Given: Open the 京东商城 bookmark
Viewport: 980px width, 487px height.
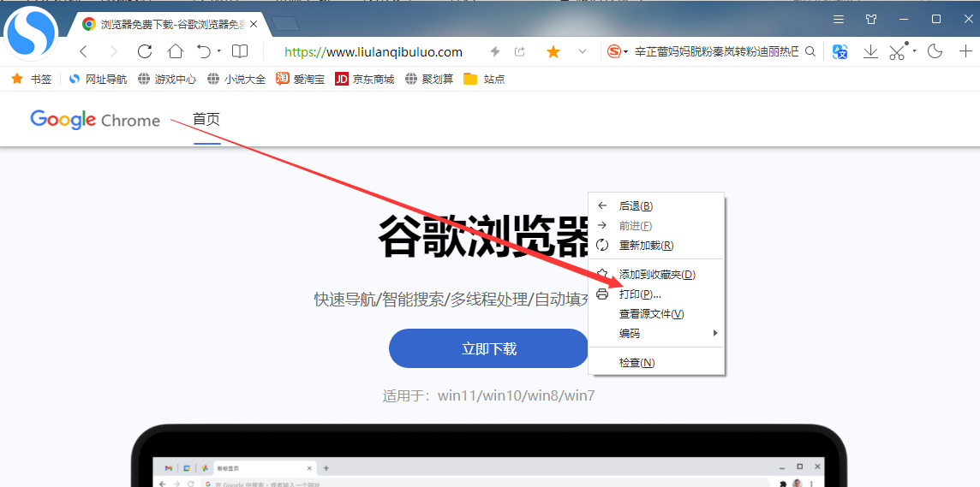Looking at the screenshot, I should coord(364,79).
